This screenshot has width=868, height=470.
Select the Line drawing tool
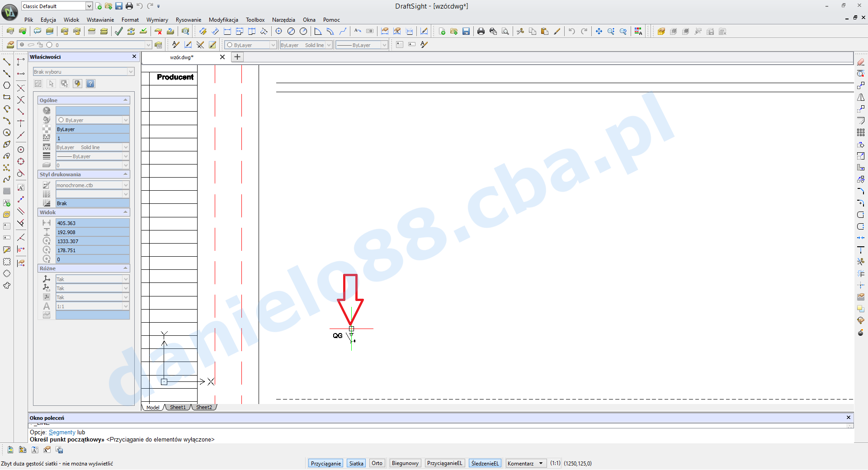pos(7,62)
